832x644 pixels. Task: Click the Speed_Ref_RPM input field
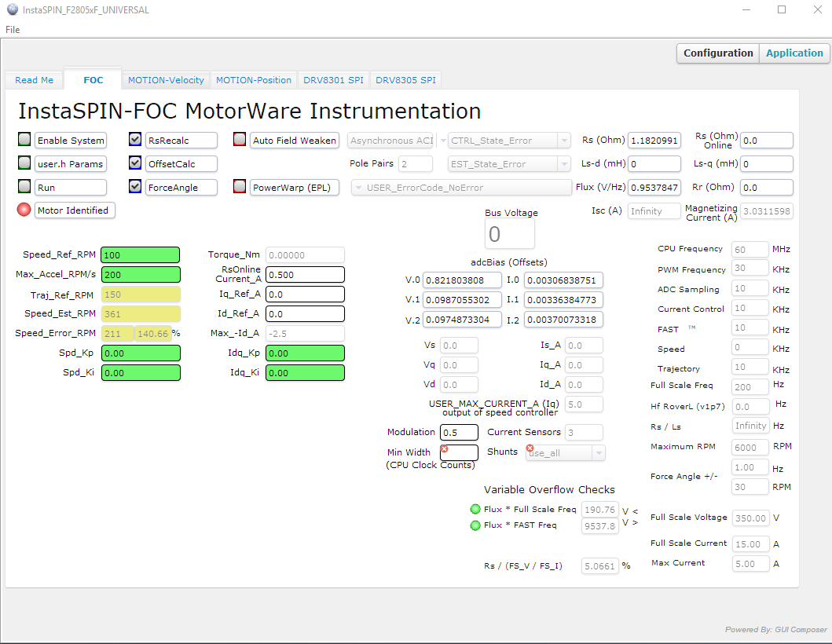pos(140,255)
